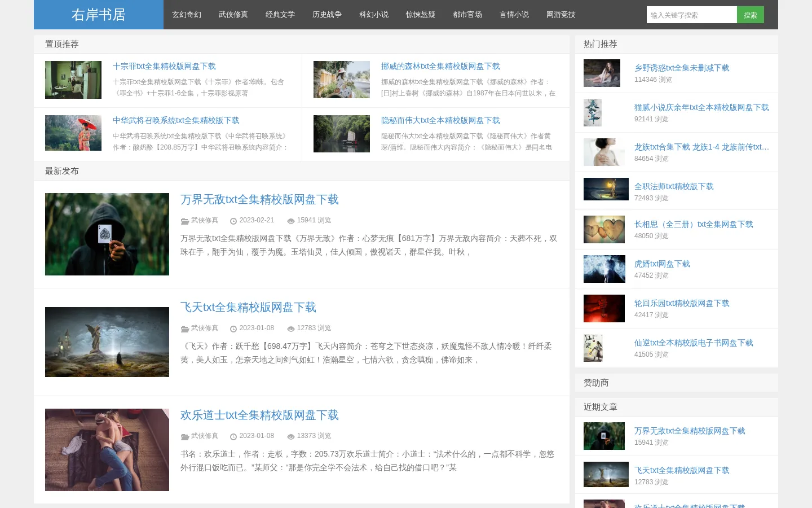Click the hooded figure 万界无敌 large thumbnail
The image size is (812, 508).
(107, 234)
